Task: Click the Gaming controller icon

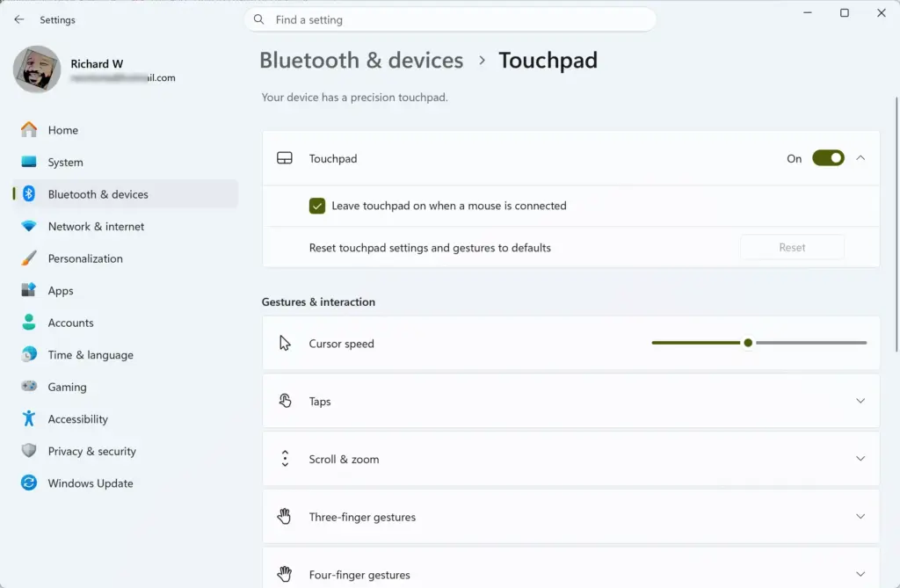Action: 29,387
